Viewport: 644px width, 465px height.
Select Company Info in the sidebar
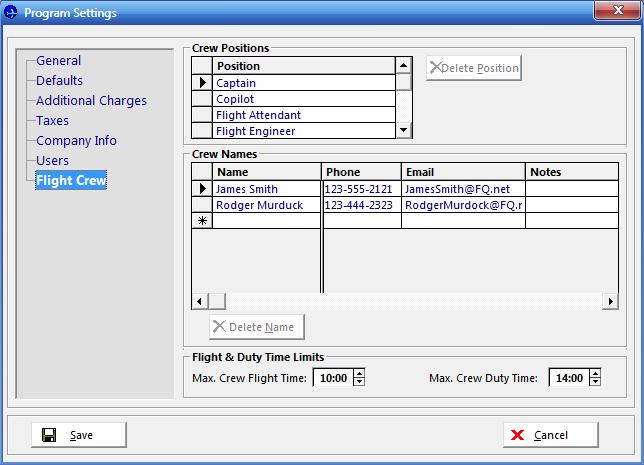pyautogui.click(x=76, y=141)
